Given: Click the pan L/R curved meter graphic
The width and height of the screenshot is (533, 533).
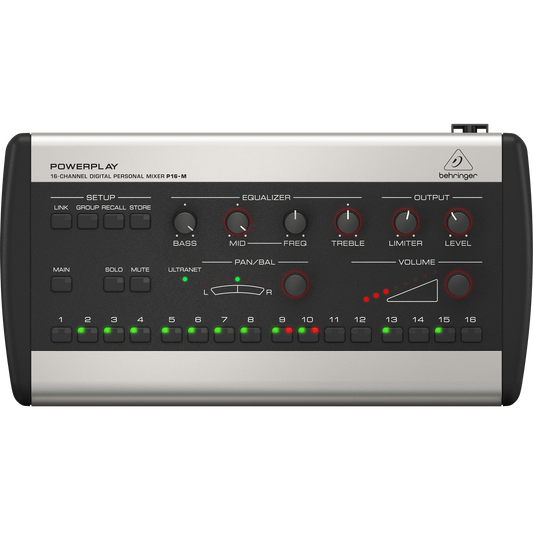Looking at the screenshot, I should point(237,290).
